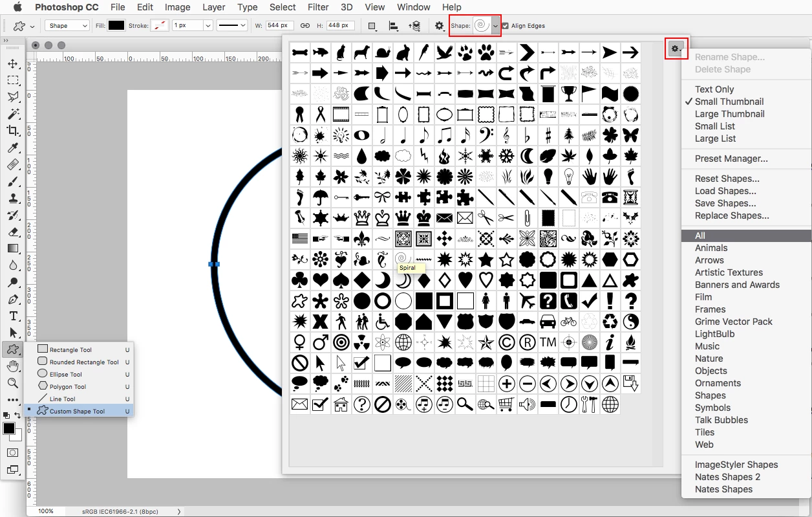Select the Gradient tool
The image size is (812, 517).
[x=13, y=248]
